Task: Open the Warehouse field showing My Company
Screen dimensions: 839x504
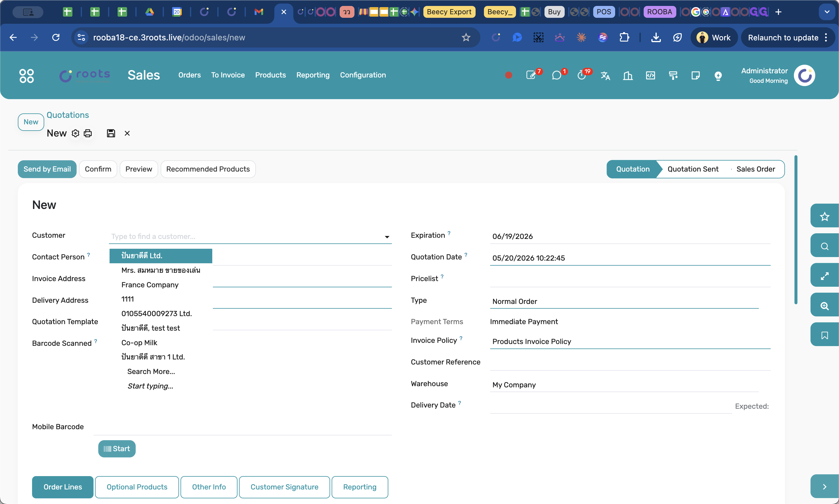Action: point(624,385)
